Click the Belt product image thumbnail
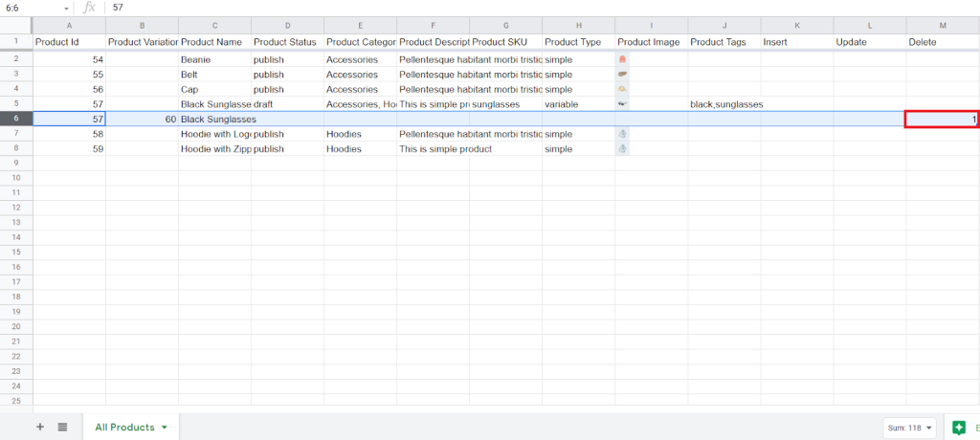 tap(622, 75)
